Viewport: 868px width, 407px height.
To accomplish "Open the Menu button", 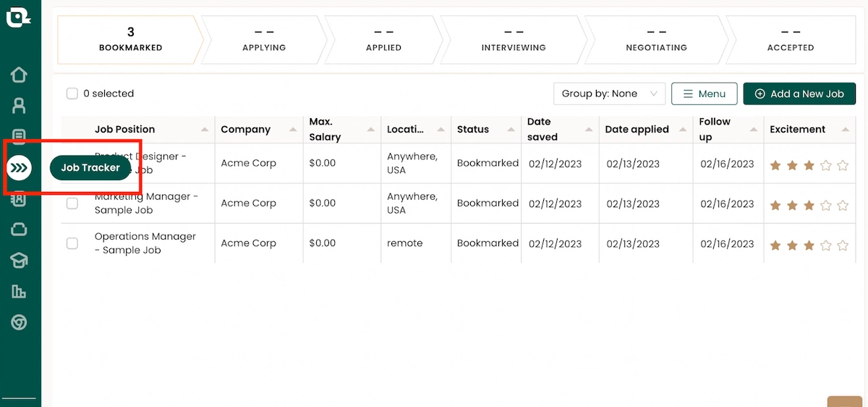I will click(704, 93).
